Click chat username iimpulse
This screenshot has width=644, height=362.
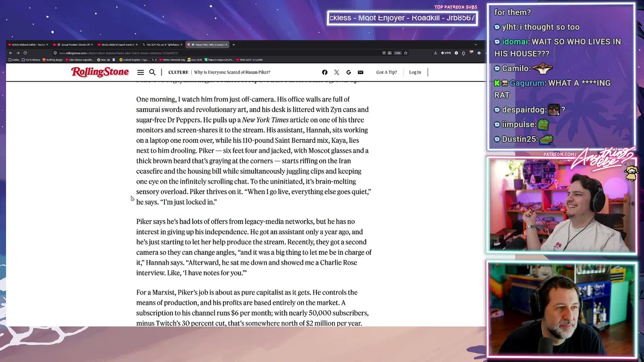519,125
